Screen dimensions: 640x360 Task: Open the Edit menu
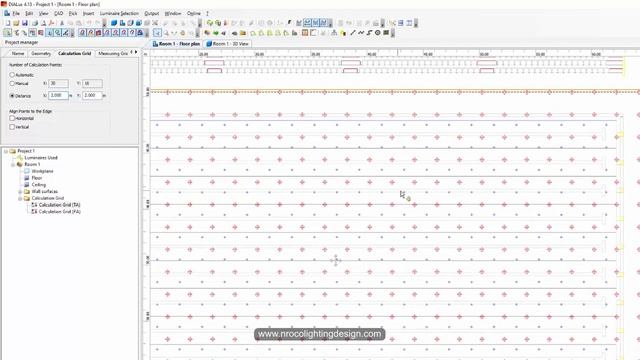[x=29, y=13]
